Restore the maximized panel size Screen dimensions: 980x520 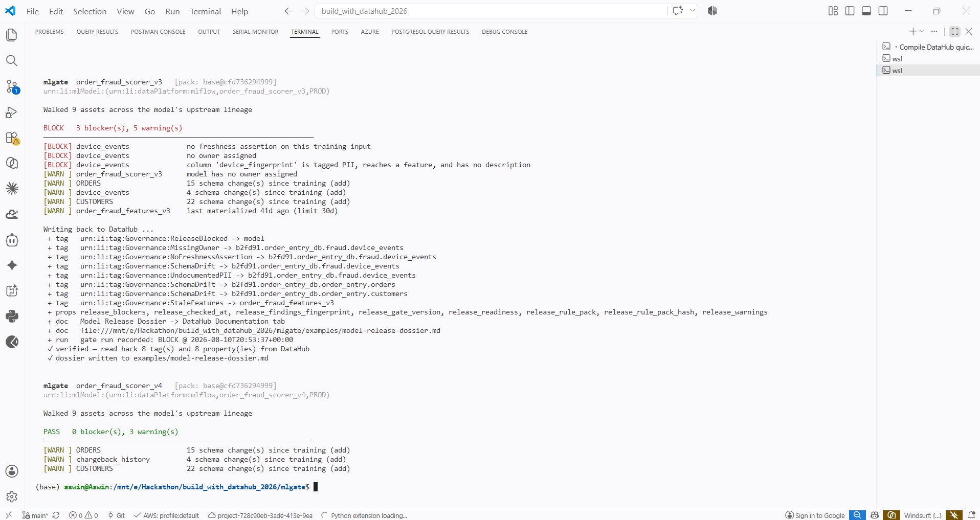coord(954,32)
